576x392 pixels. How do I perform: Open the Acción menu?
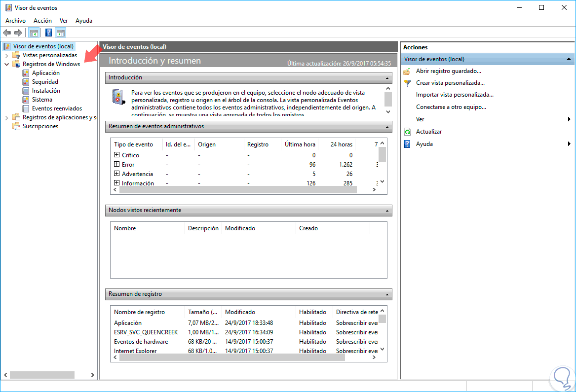tap(42, 21)
